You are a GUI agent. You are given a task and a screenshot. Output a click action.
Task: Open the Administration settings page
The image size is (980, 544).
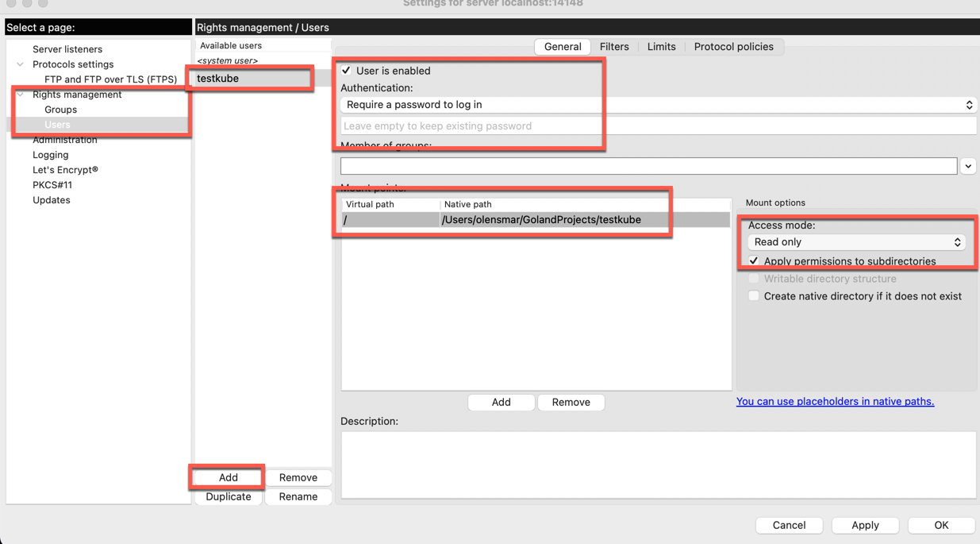point(64,140)
